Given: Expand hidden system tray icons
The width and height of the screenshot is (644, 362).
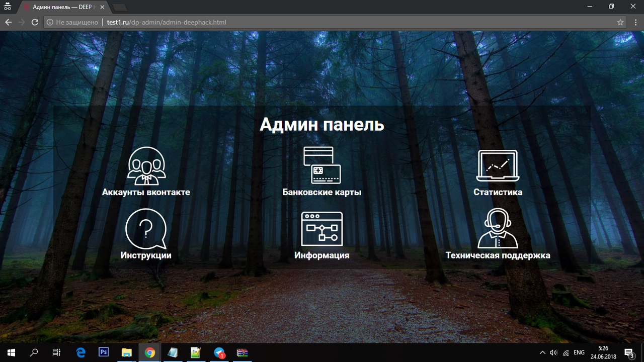Looking at the screenshot, I should pyautogui.click(x=542, y=352).
